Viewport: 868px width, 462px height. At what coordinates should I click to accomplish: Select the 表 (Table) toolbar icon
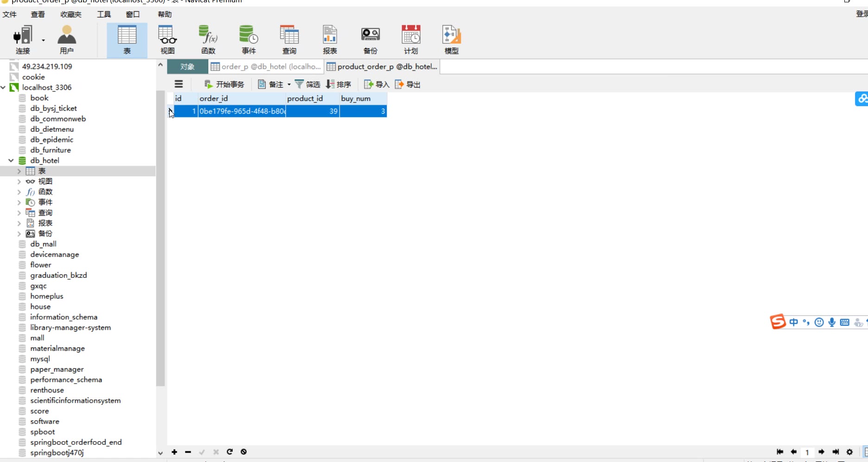click(127, 40)
